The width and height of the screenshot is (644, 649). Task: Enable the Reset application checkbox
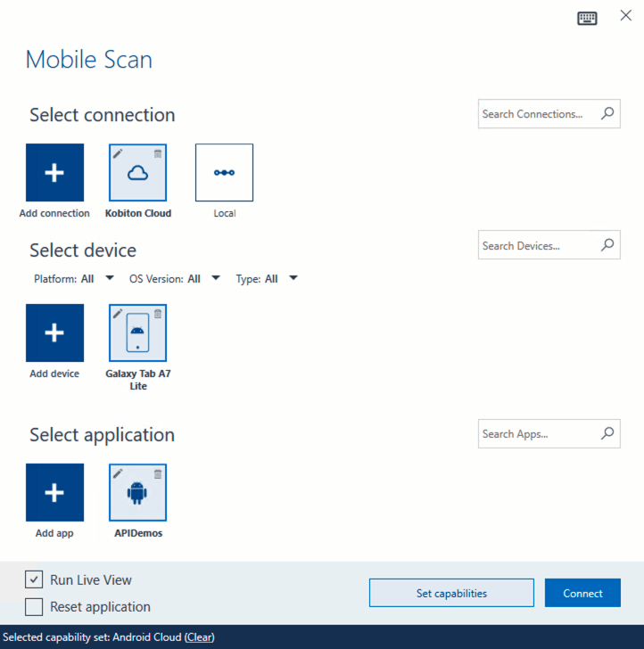[x=34, y=607]
